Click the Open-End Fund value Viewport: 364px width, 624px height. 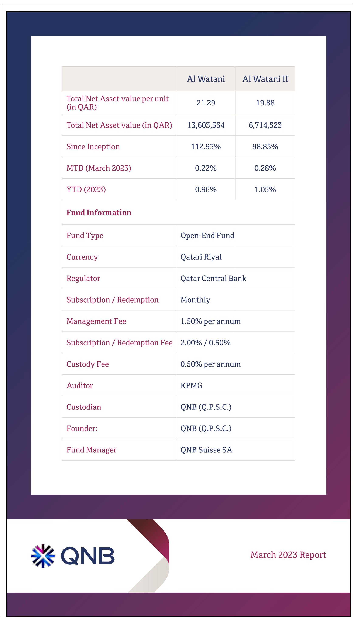(207, 236)
